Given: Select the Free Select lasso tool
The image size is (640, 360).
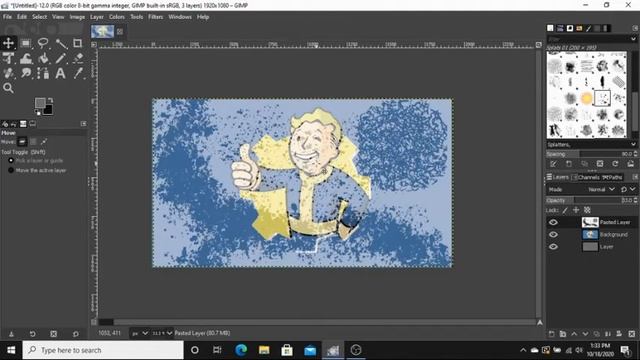Looking at the screenshot, I should [x=43, y=43].
